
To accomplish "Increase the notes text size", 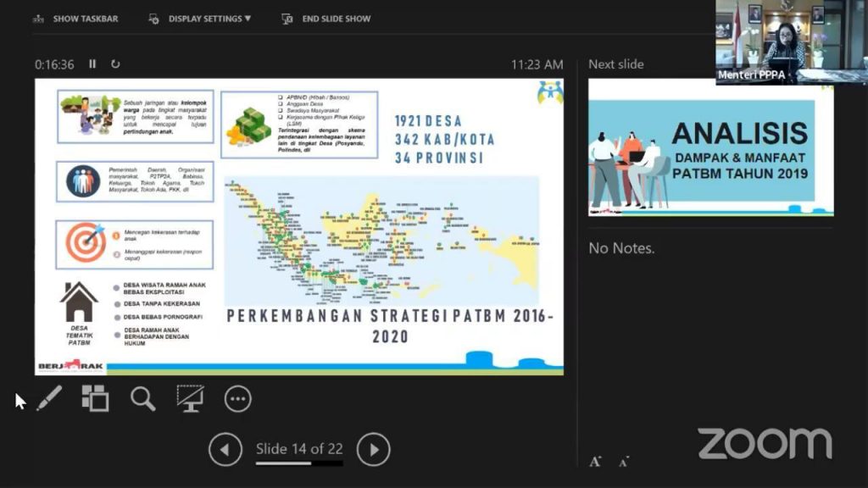I will coord(596,461).
